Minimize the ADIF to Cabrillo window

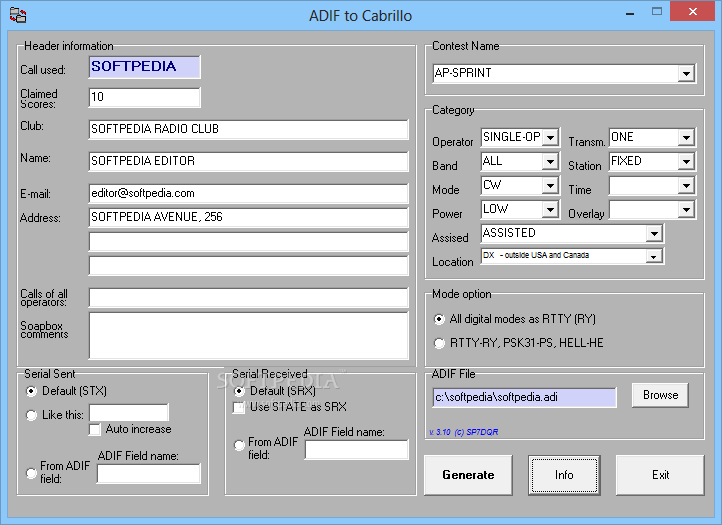pos(630,12)
